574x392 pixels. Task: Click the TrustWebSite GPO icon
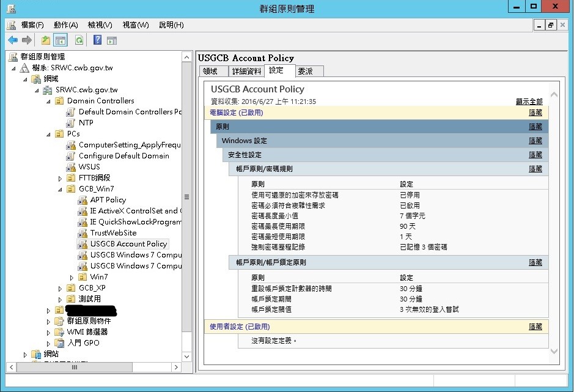click(x=83, y=233)
